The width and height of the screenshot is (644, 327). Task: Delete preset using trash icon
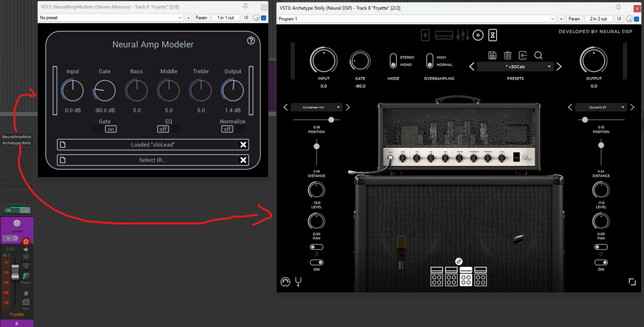coord(508,55)
